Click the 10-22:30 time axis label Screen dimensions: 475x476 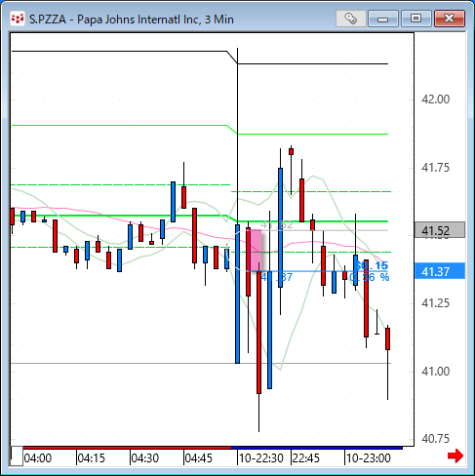click(261, 458)
